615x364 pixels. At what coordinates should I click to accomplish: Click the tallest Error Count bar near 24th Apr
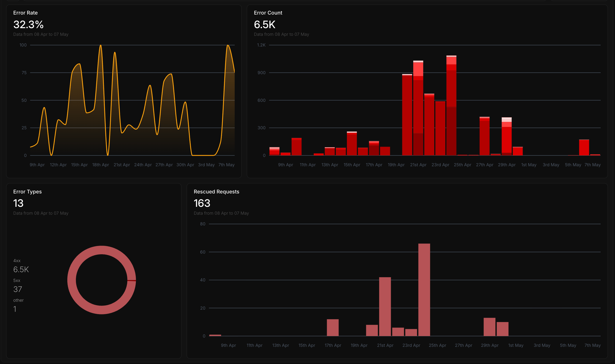[x=451, y=105]
